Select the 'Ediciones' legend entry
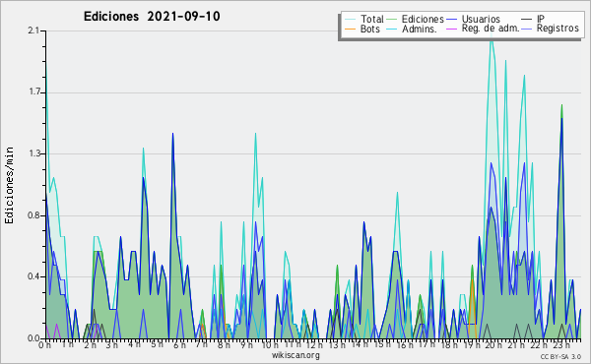Image resolution: width=591 pixels, height=364 pixels. [x=423, y=19]
